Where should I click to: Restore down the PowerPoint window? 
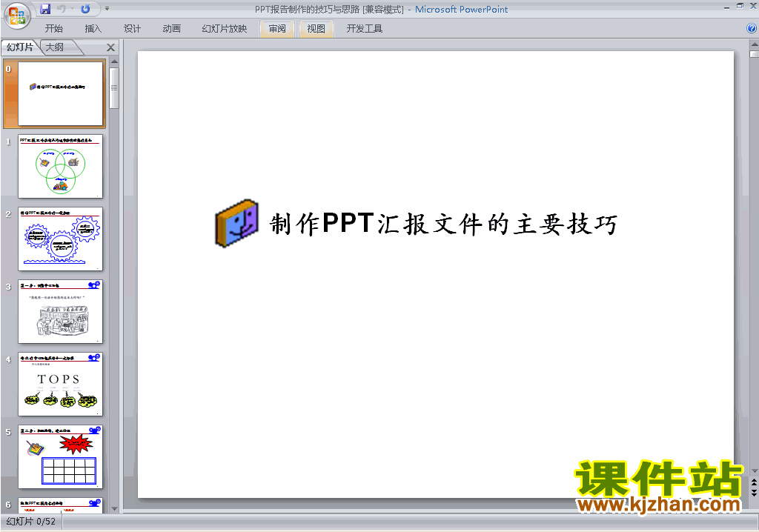coord(740,6)
